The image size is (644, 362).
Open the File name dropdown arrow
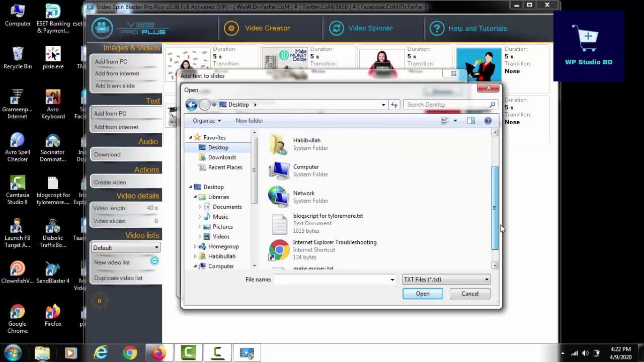[x=392, y=280]
